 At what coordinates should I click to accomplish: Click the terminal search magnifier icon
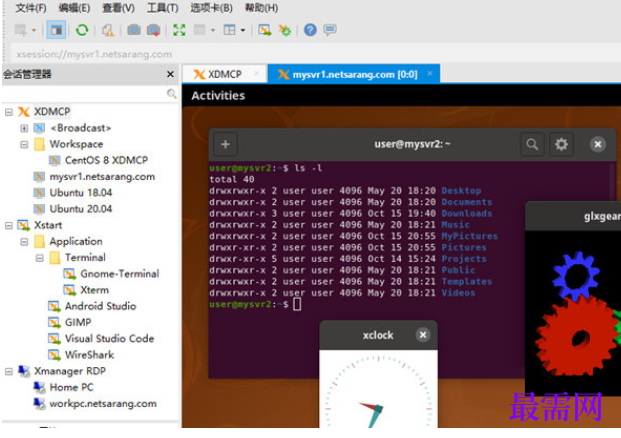532,145
